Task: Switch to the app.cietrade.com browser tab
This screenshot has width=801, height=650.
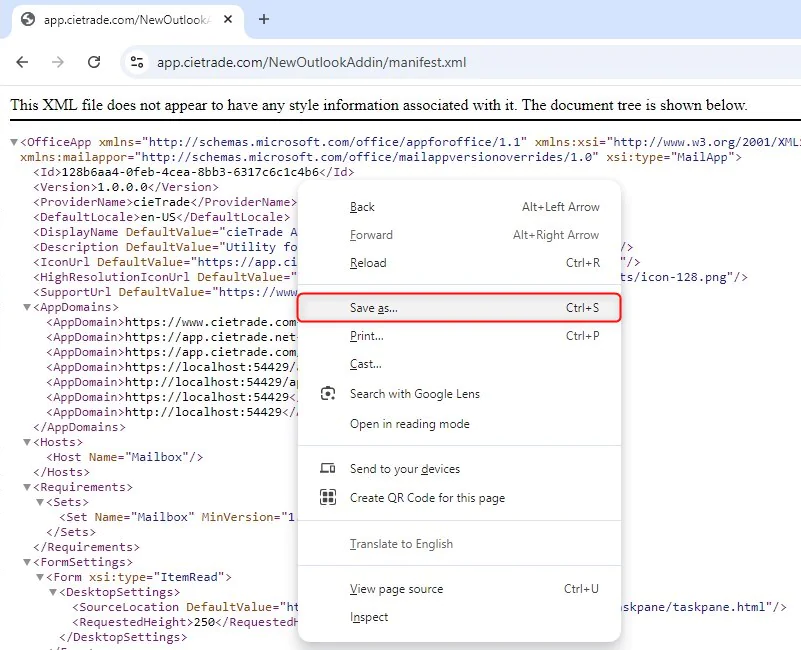Action: (x=120, y=20)
